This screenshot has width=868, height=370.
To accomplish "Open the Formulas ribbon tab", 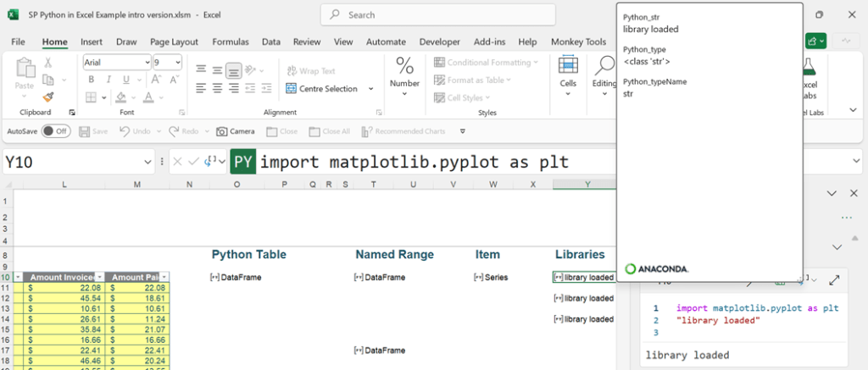I will [x=231, y=41].
